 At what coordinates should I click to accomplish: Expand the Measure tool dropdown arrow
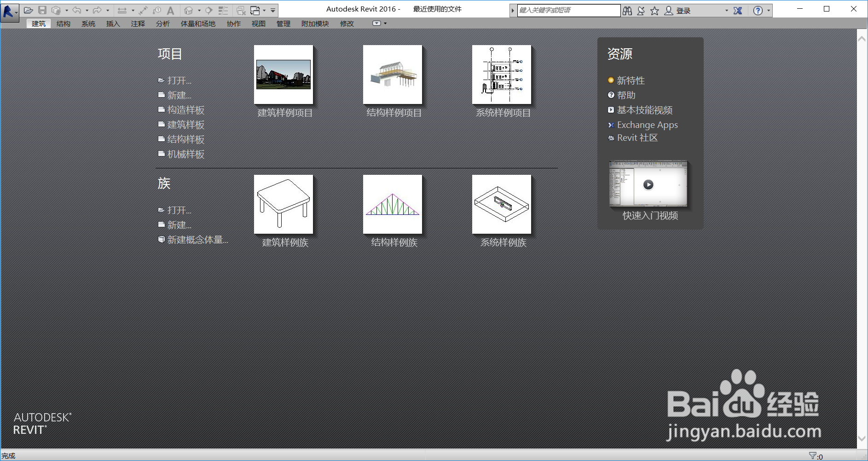point(133,10)
